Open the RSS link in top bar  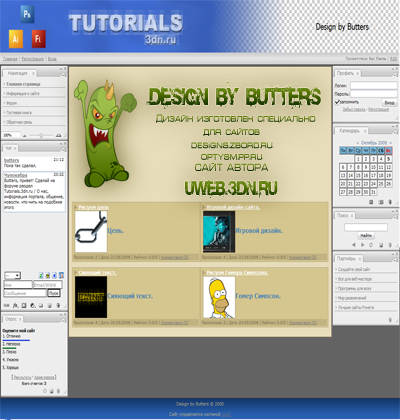pyautogui.click(x=393, y=59)
